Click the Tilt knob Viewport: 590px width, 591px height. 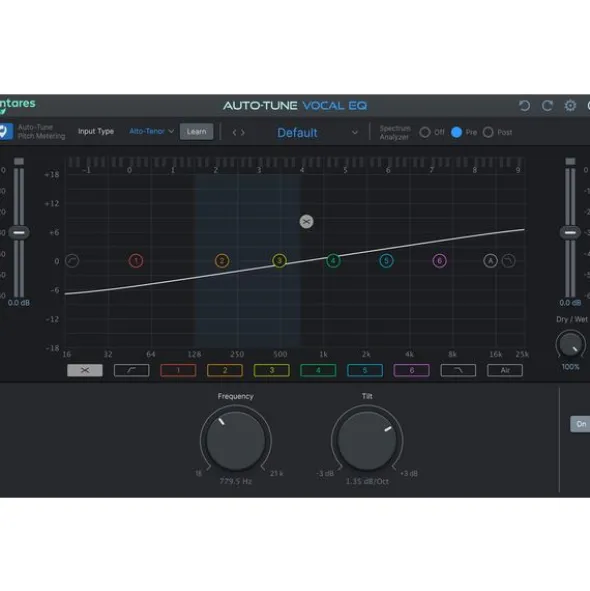tap(367, 441)
